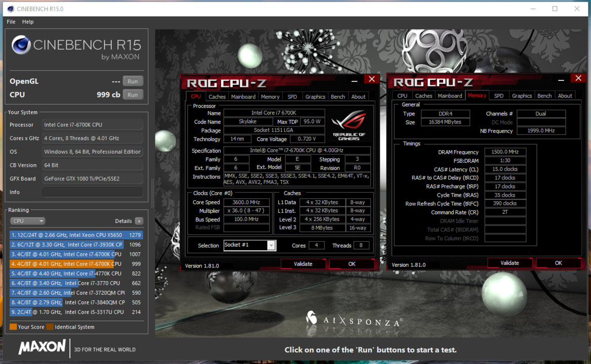Screen dimensions: 591x364
Task: Click the Identical System legend swatch
Action: 50,327
